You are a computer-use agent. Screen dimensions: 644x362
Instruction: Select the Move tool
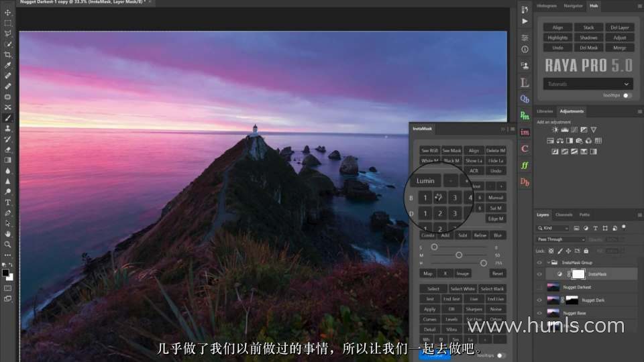click(8, 13)
